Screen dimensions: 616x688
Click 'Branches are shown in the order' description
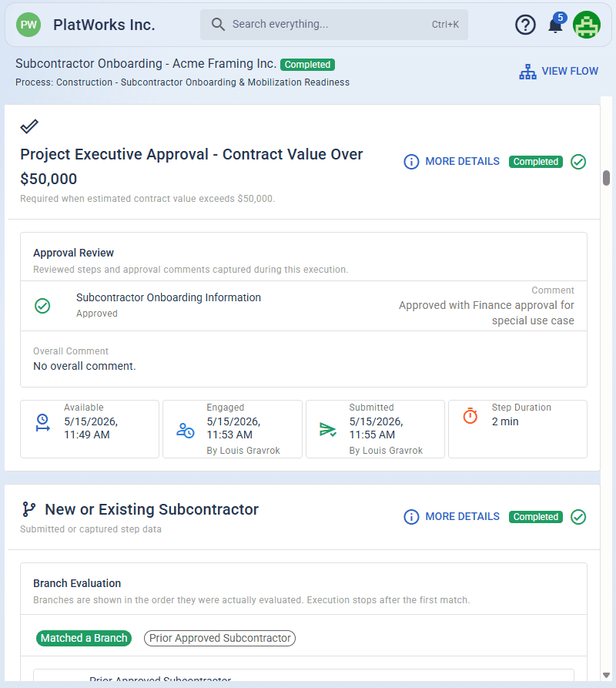click(x=251, y=600)
